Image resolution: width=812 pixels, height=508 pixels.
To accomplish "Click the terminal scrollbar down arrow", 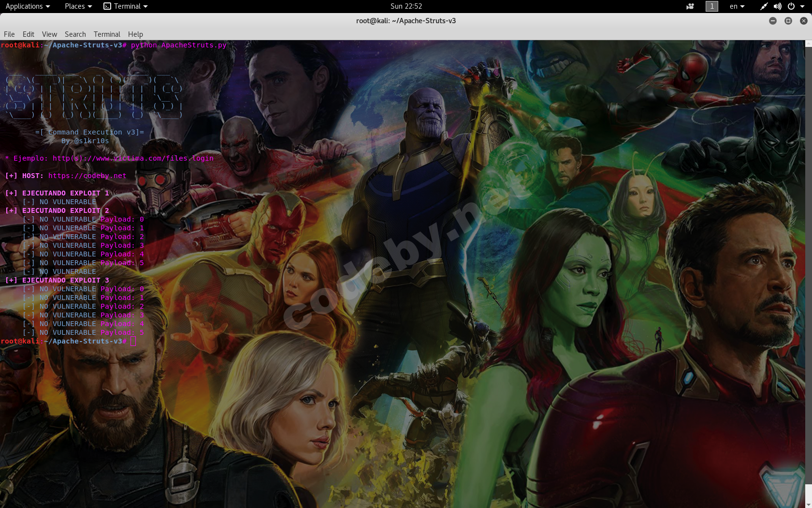I will click(809, 504).
